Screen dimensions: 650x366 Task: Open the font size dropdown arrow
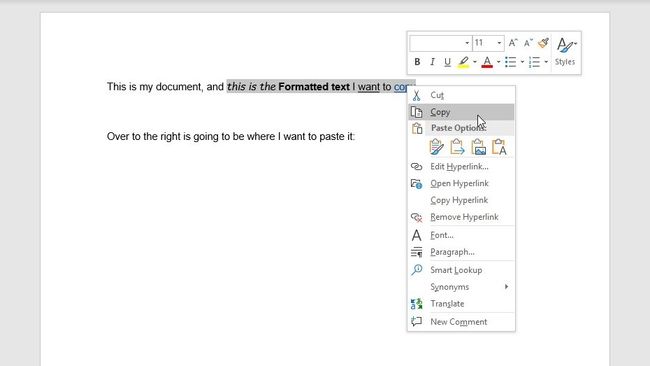499,43
